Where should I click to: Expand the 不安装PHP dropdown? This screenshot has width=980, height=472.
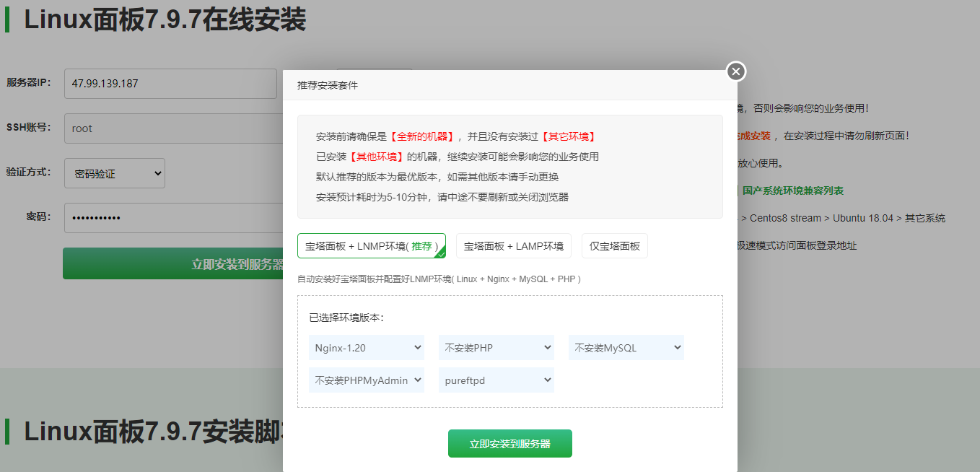point(496,347)
